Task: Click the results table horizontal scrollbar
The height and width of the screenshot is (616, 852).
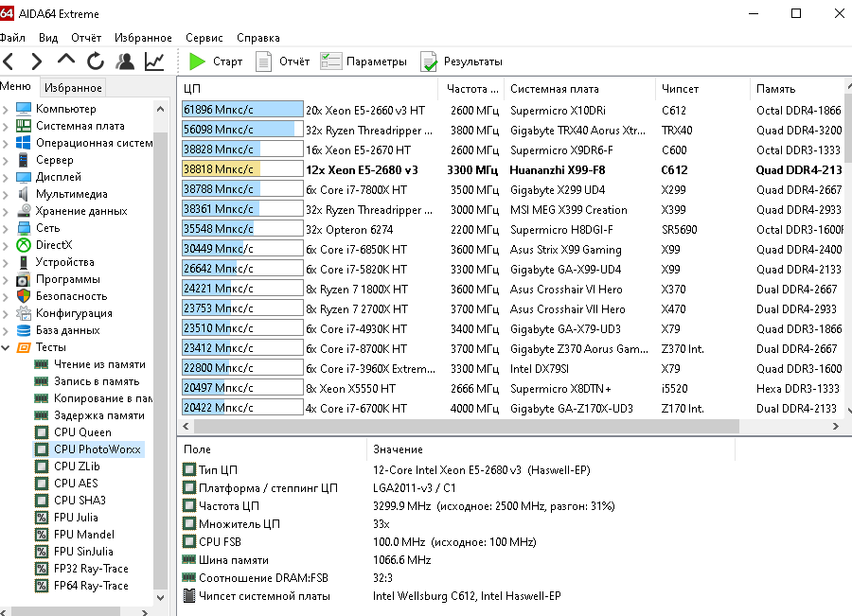Action: [465, 427]
